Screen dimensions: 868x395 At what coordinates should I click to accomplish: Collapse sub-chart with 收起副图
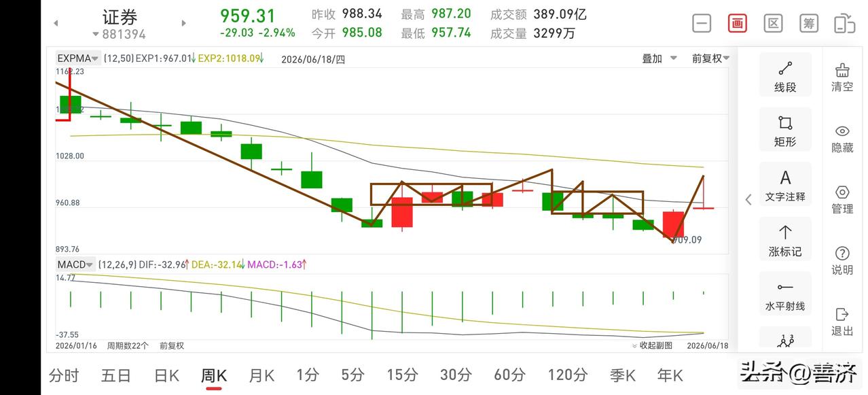click(x=652, y=345)
